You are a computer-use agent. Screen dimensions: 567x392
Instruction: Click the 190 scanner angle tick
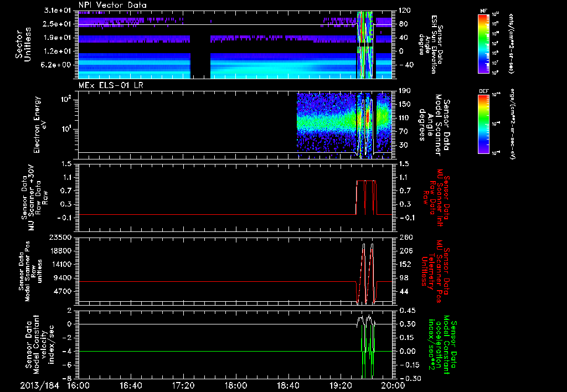[405, 91]
